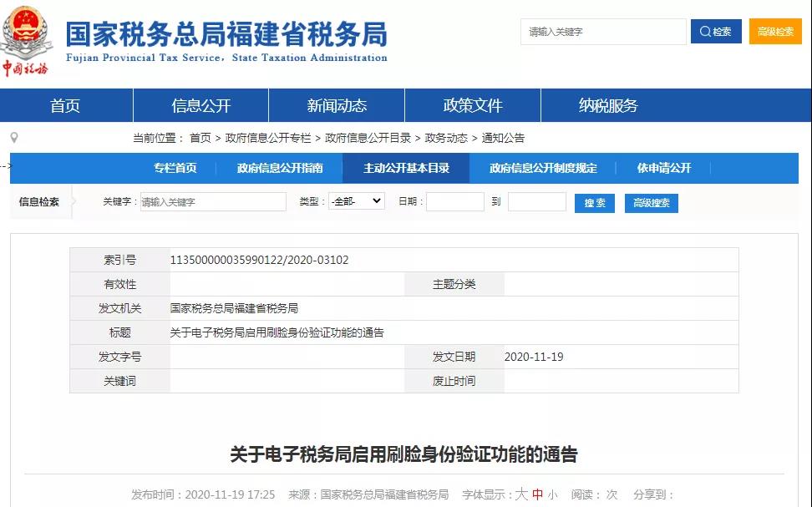
Task: Open 通知公告 breadcrumb link
Action: (x=503, y=138)
